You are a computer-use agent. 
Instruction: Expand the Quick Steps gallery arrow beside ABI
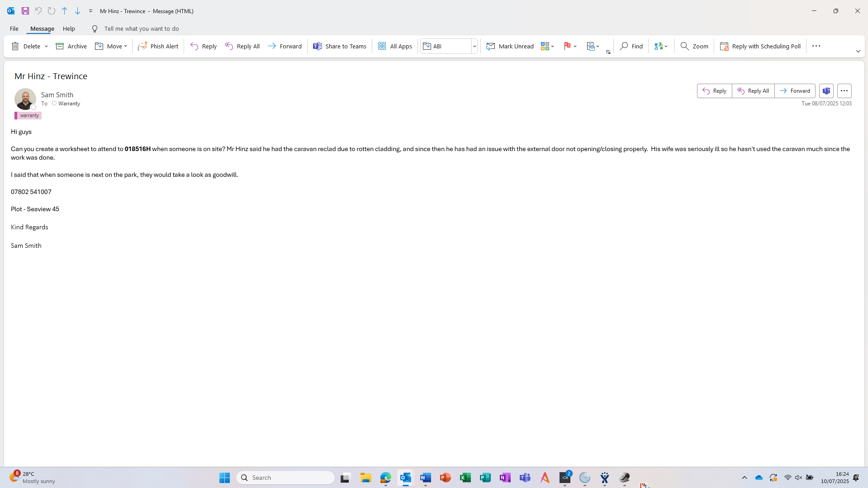[474, 46]
